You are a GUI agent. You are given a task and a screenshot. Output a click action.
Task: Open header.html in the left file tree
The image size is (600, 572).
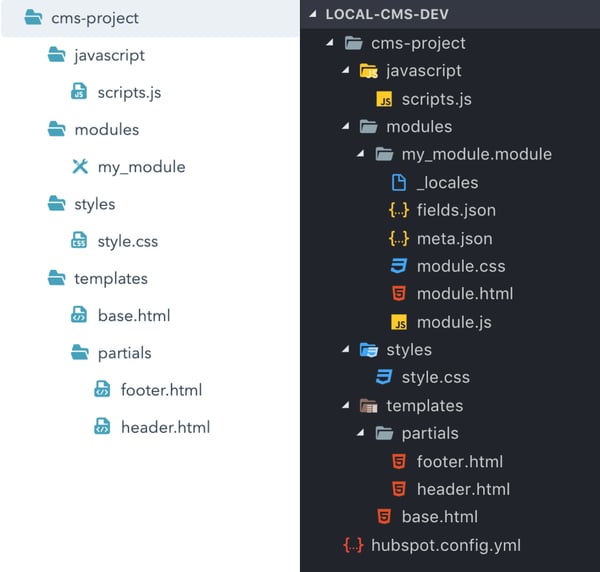165,427
